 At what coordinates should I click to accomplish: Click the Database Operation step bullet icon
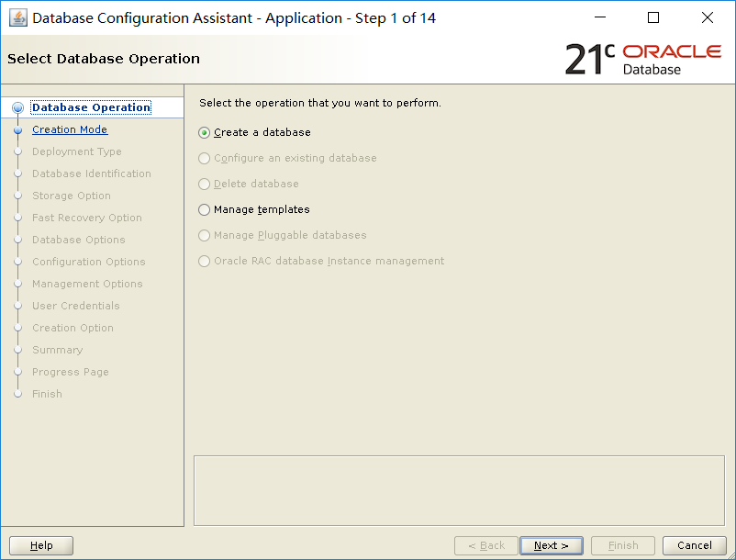click(x=17, y=108)
